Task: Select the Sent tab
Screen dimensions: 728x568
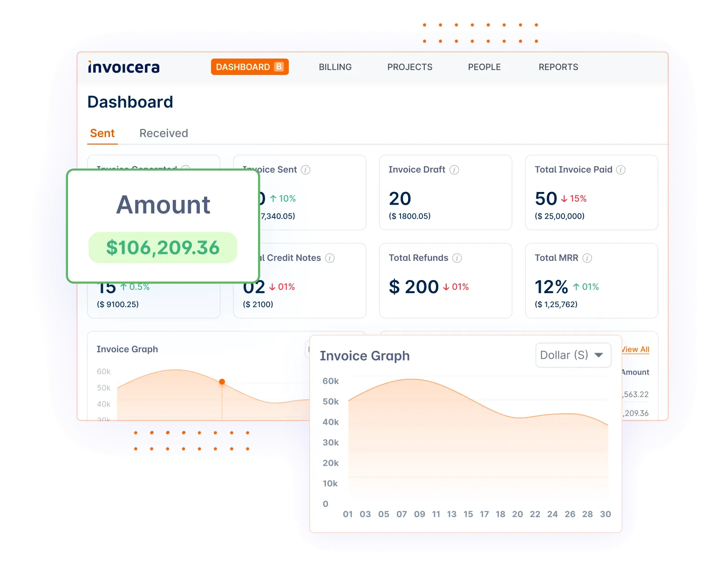Action: pyautogui.click(x=102, y=133)
